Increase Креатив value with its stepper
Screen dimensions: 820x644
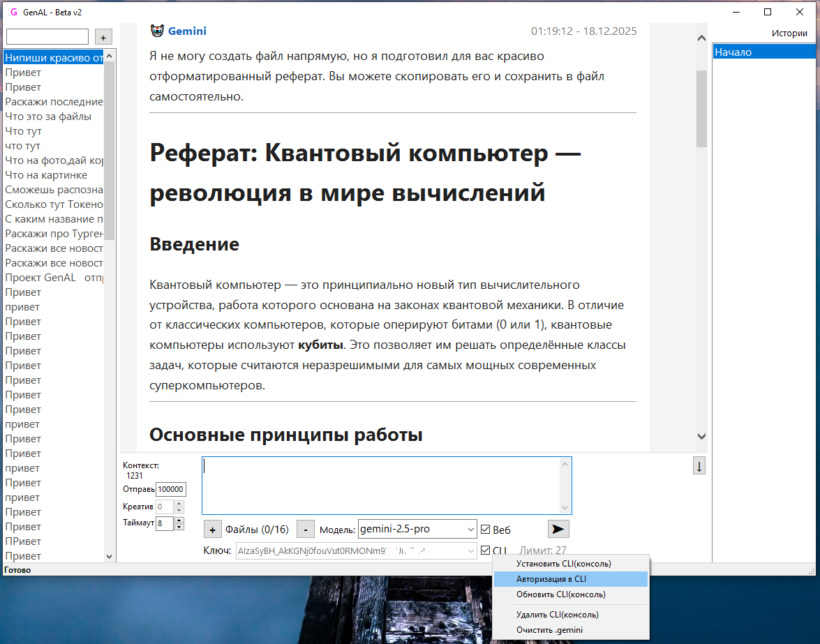(x=179, y=503)
